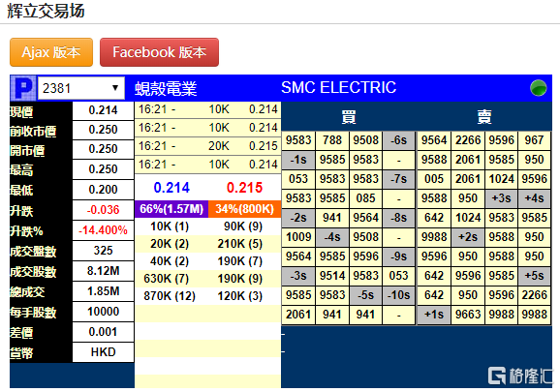Click the 成交盤數 value 325
This screenshot has width=560, height=392.
[x=104, y=251]
